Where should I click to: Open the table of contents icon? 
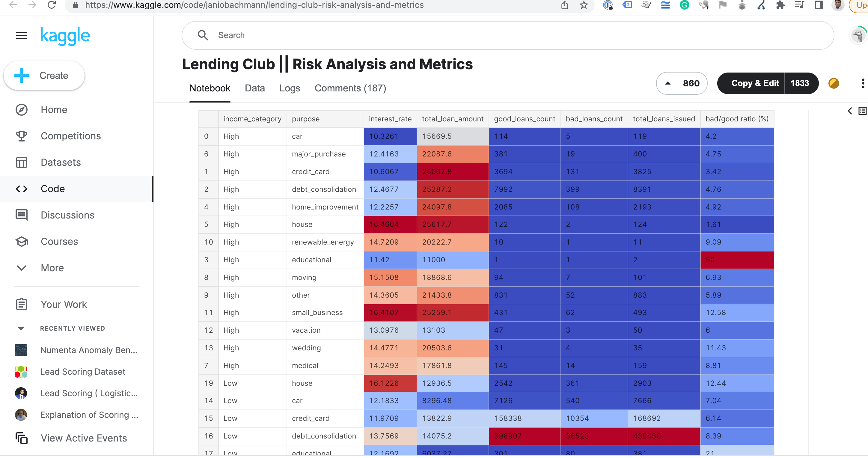coord(862,111)
